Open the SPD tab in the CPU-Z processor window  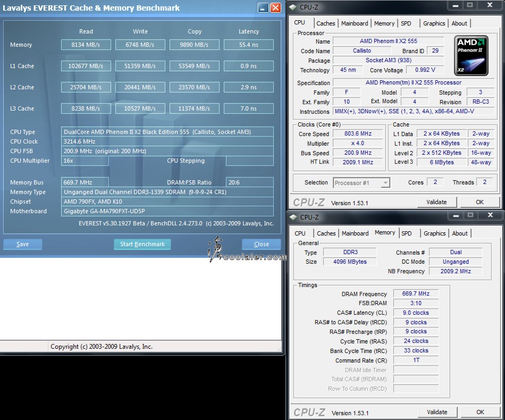click(406, 23)
